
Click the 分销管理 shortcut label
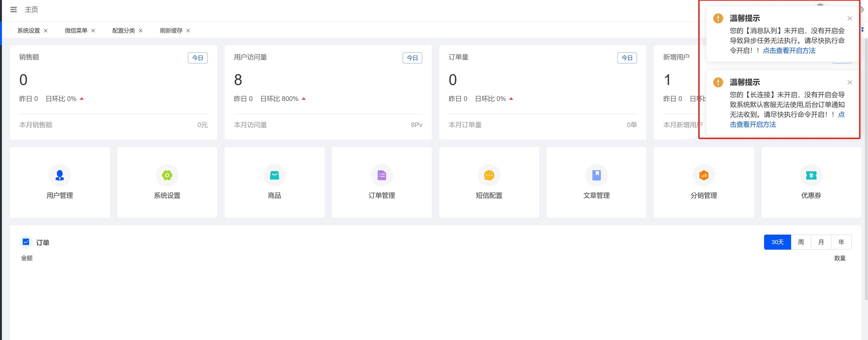[704, 196]
